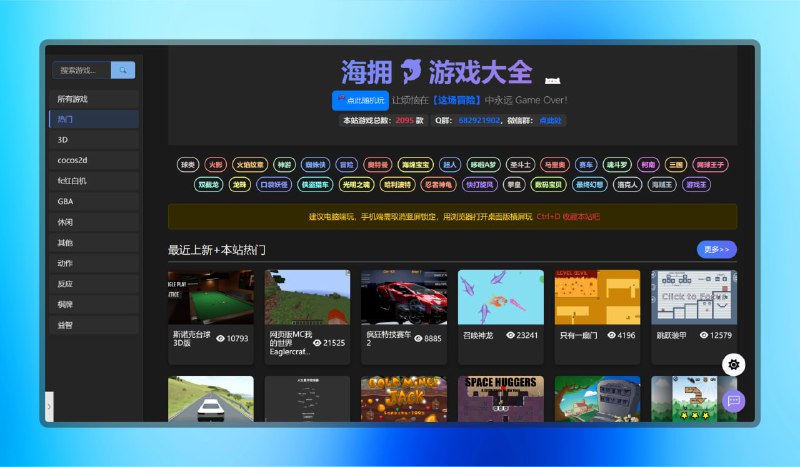
Task: Click the 点此处 WeChat group link
Action: tap(551, 120)
